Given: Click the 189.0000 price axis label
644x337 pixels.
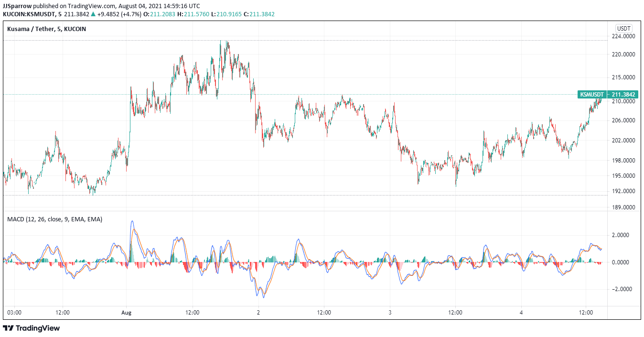Looking at the screenshot, I should [x=624, y=207].
